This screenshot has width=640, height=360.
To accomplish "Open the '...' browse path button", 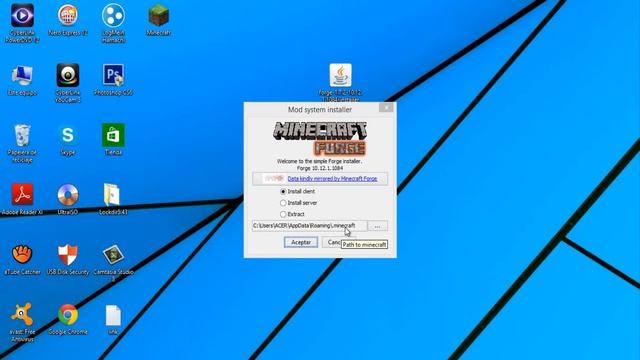I will pos(378,226).
